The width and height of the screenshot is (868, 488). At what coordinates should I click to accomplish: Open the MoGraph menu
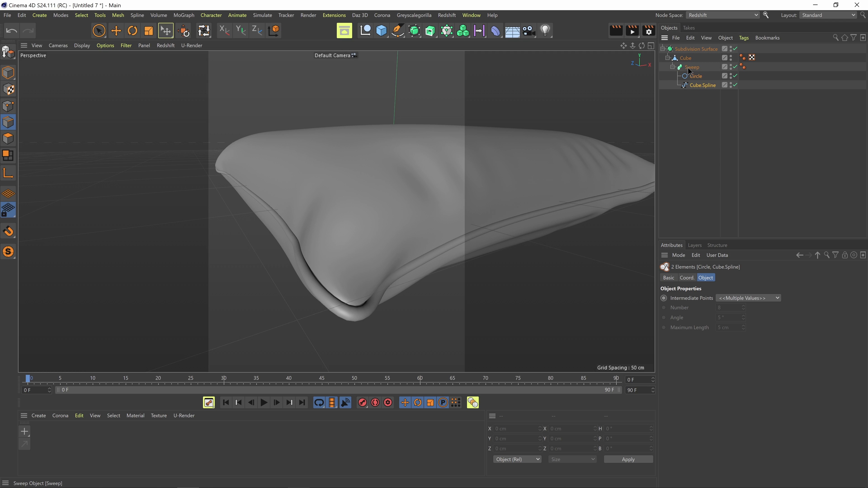184,15
